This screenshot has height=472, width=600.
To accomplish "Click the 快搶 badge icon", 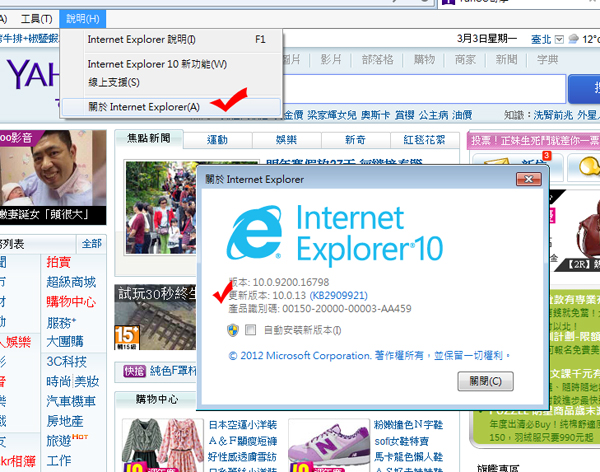I will coord(134,371).
